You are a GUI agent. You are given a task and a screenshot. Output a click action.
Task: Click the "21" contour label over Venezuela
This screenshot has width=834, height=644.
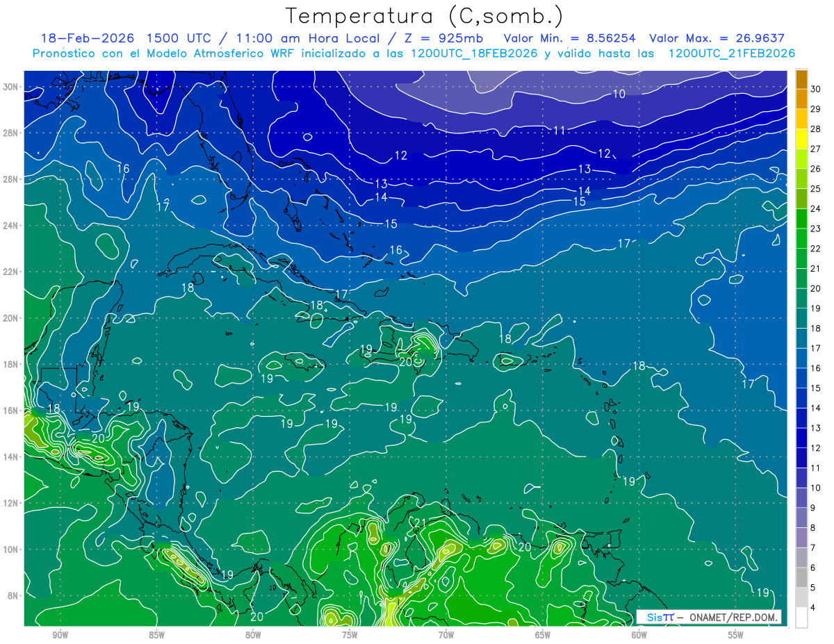pos(420,522)
